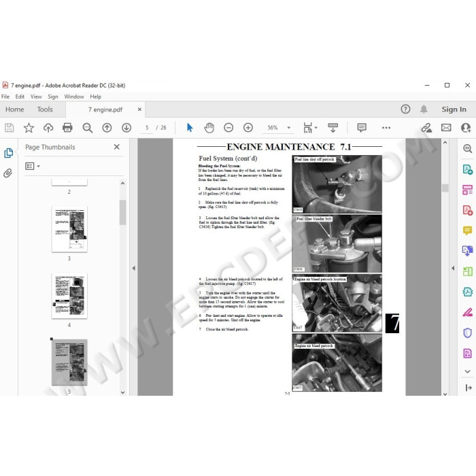Expand more tools with the down chevron
This screenshot has height=476, width=476.
(467, 371)
